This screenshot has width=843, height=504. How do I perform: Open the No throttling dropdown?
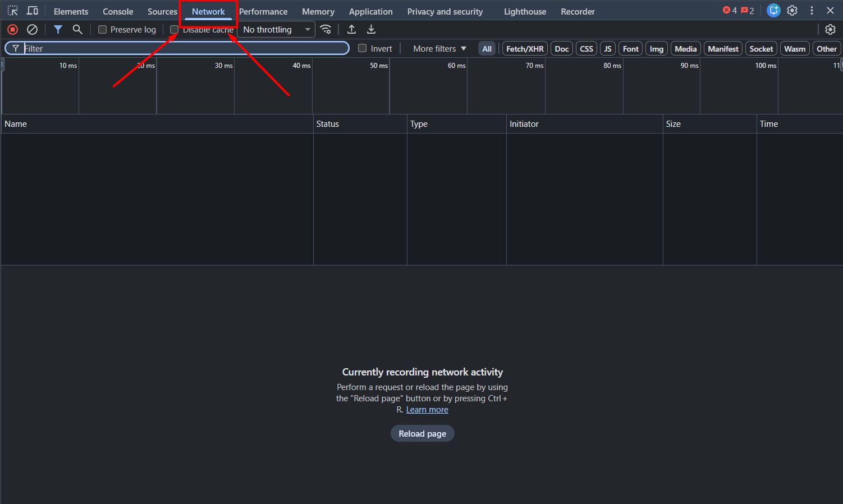coord(276,30)
